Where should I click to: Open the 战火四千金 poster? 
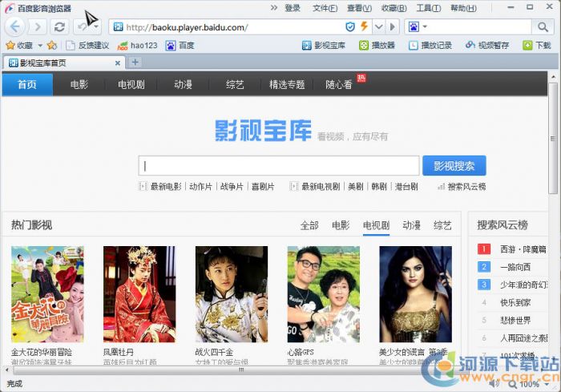click(232, 294)
